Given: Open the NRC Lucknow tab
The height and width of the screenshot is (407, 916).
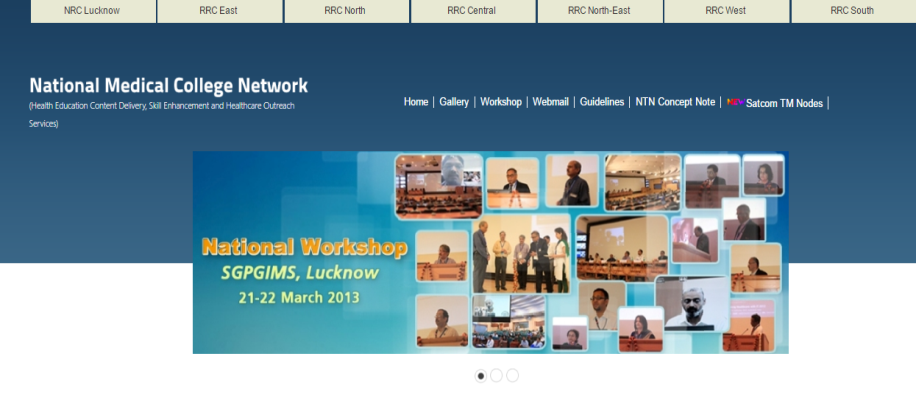Looking at the screenshot, I should 92,11.
